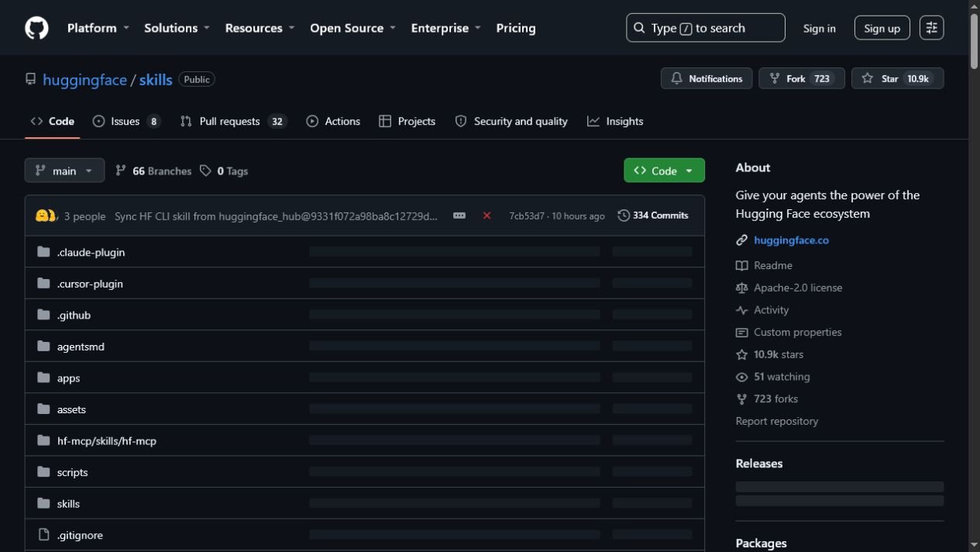Open the Enterprise dropdown menu

445,28
